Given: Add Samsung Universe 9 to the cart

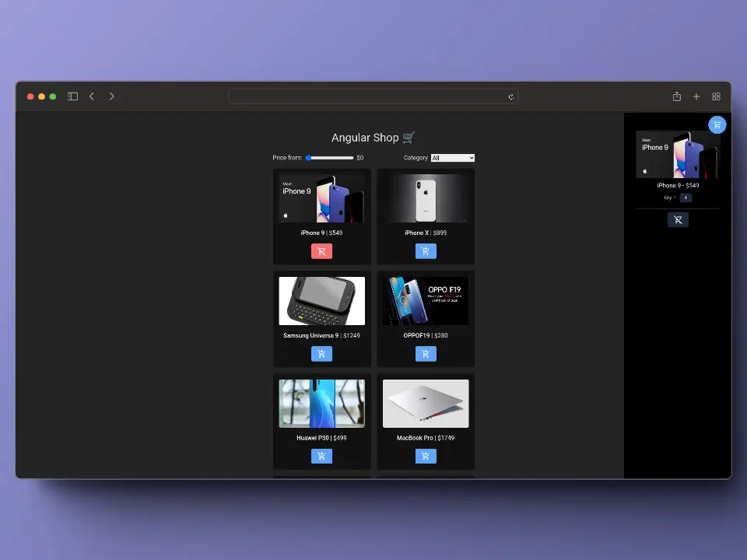Looking at the screenshot, I should tap(321, 353).
